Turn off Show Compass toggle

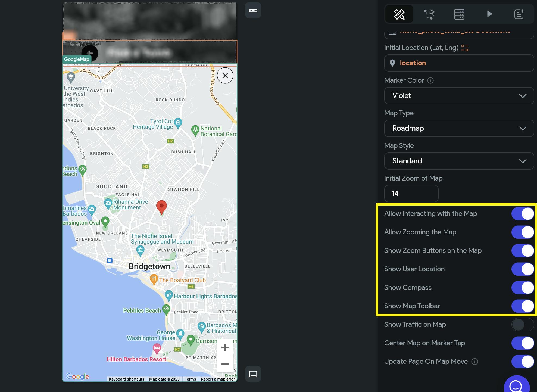[522, 288]
